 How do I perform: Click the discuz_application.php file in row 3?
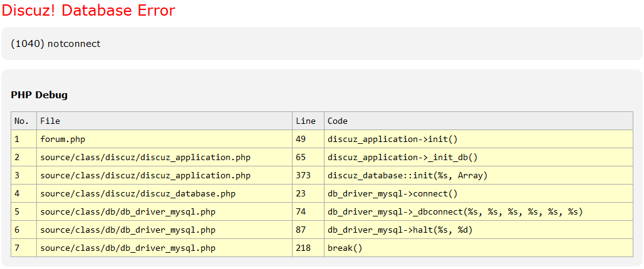164,176
